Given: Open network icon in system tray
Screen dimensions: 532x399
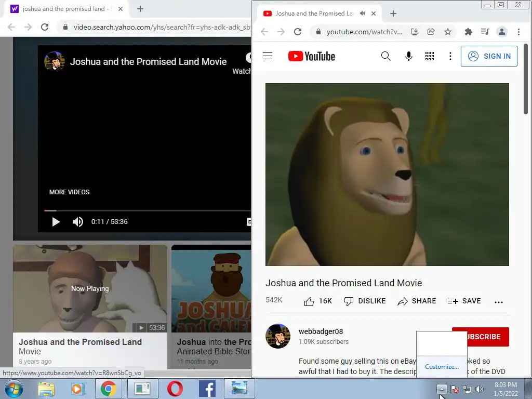Looking at the screenshot, I should click(x=467, y=389).
